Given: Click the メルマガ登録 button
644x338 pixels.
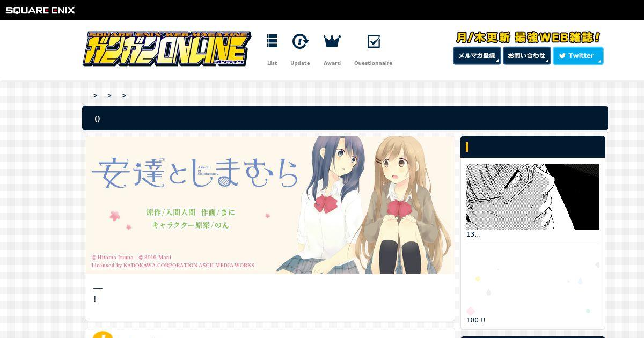Looking at the screenshot, I should tap(477, 56).
